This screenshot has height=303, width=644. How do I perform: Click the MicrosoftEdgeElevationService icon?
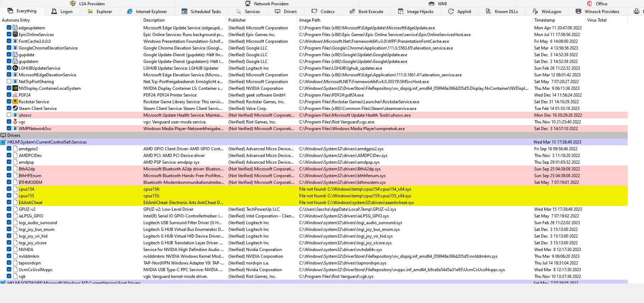[x=15, y=75]
